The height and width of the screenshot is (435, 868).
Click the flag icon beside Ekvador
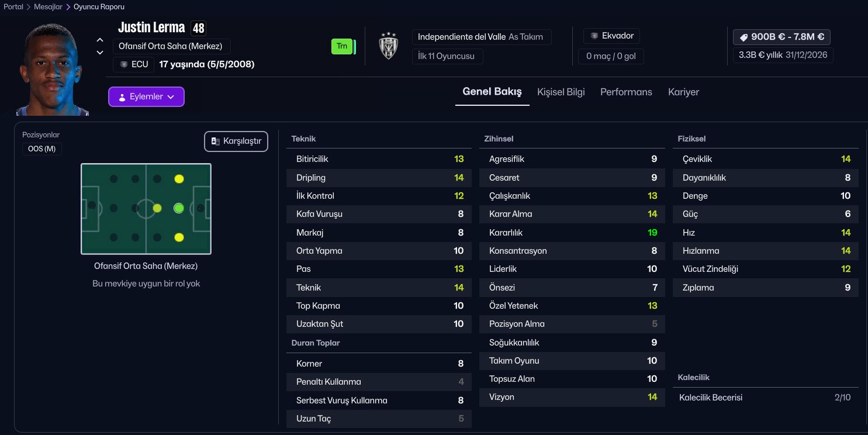[594, 36]
